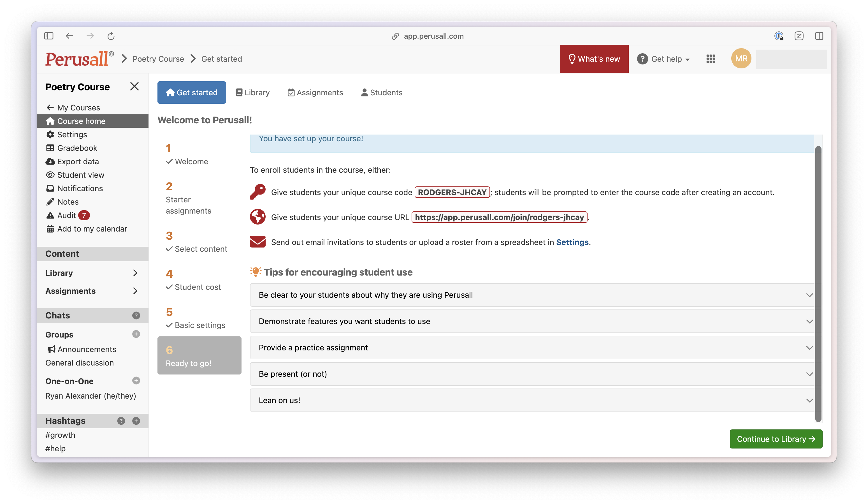Image resolution: width=868 pixels, height=504 pixels.
Task: Open Settings in the sidebar
Action: pyautogui.click(x=93, y=135)
